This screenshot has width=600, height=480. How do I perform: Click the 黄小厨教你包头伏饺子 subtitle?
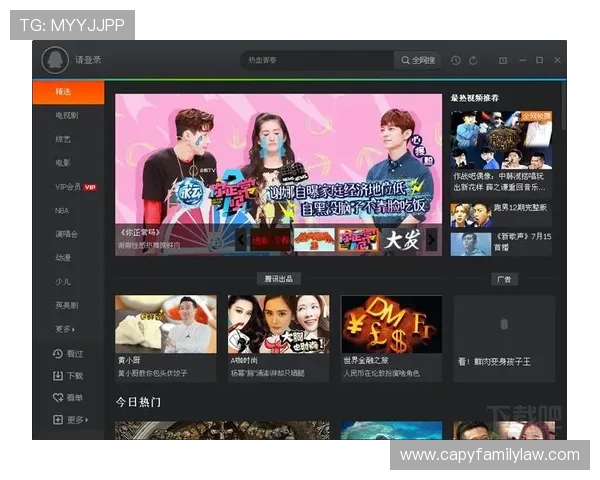coord(152,373)
